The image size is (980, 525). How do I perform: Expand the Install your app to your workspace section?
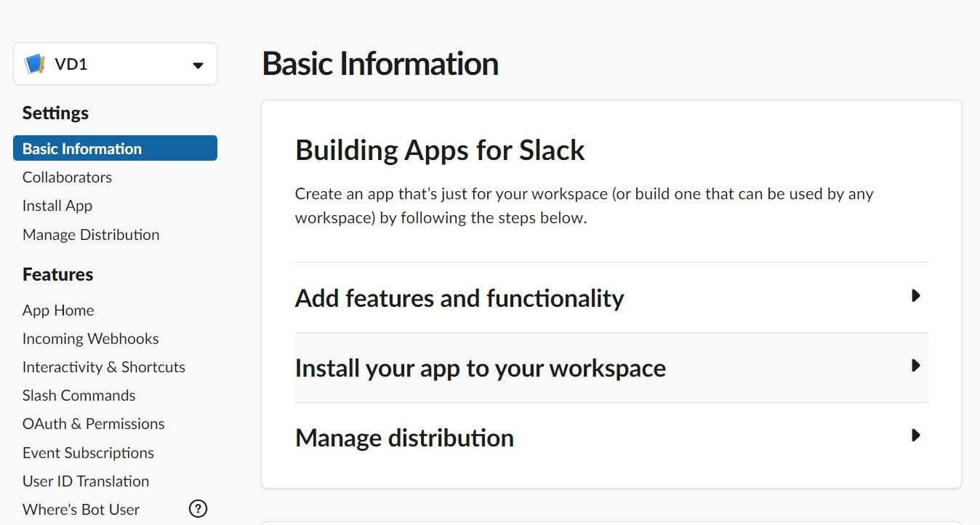pos(611,368)
